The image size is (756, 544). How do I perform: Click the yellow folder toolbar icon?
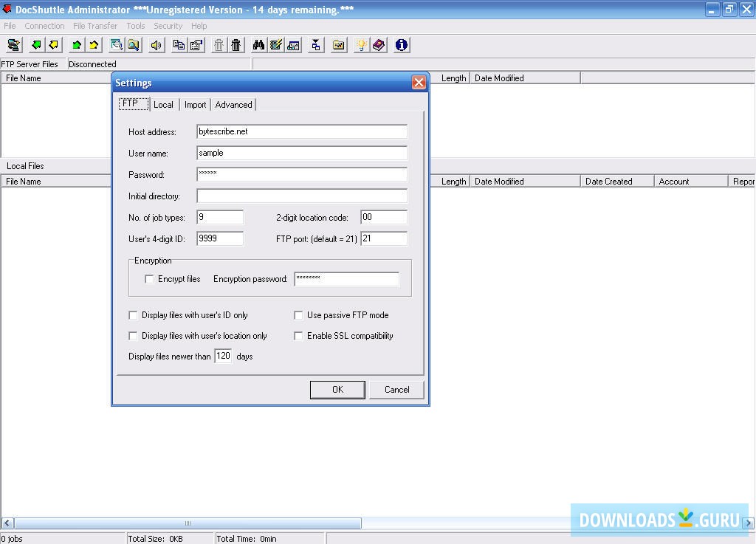pyautogui.click(x=339, y=45)
